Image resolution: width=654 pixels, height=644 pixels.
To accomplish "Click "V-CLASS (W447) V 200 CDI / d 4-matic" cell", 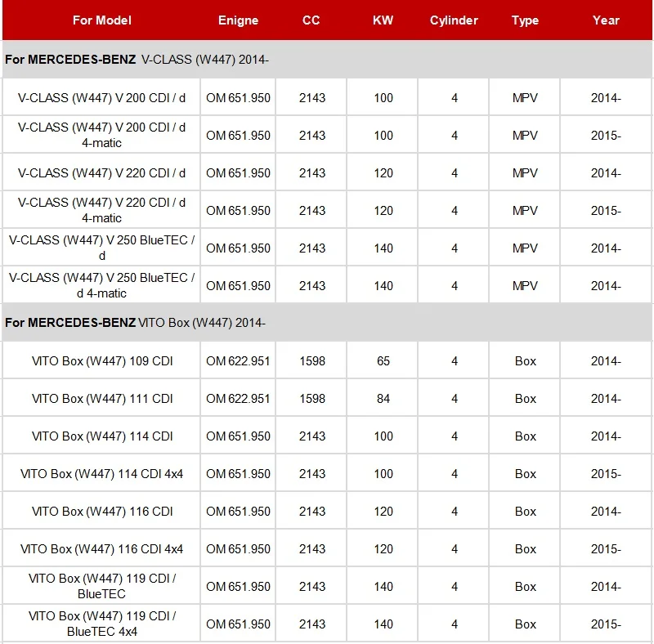I will pos(101,135).
